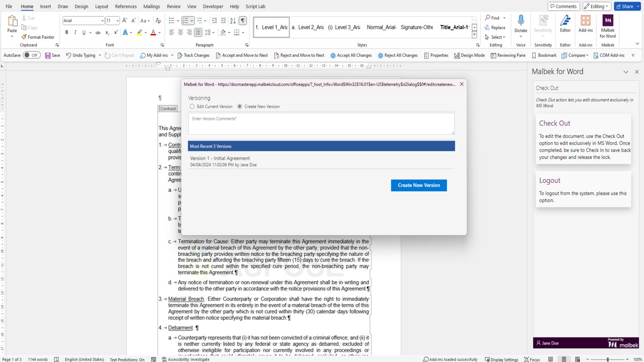644x362 pixels.
Task: Open the font name Arial dropdown
Action: pyautogui.click(x=102, y=21)
